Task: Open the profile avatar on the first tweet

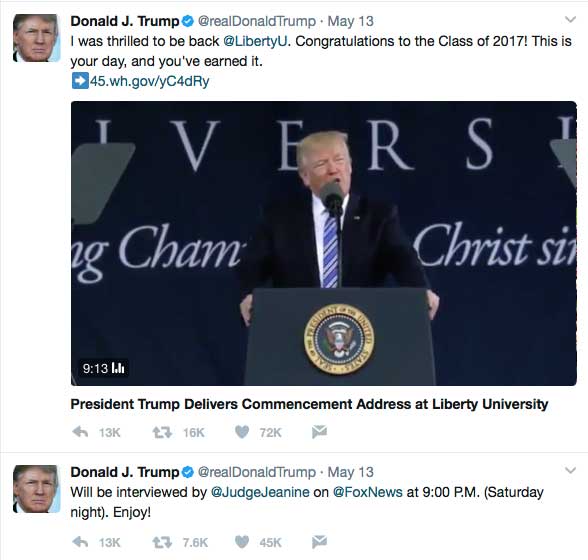Action: (x=36, y=38)
